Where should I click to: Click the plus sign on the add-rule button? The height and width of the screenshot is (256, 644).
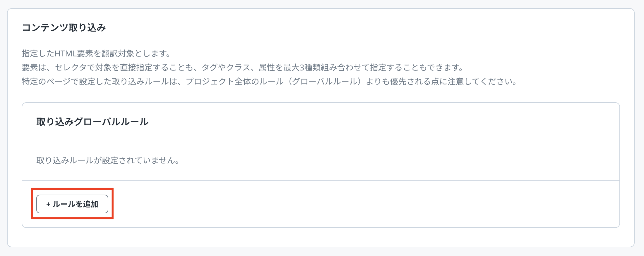tap(48, 204)
